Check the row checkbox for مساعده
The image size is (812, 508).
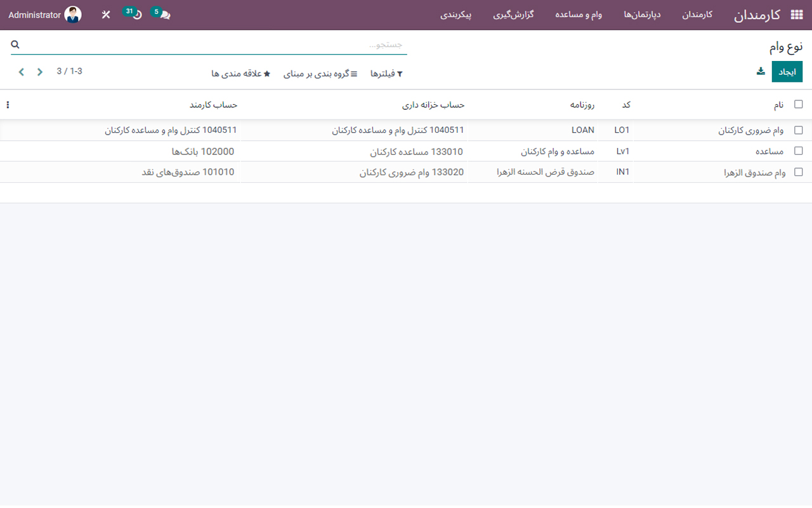[799, 151]
